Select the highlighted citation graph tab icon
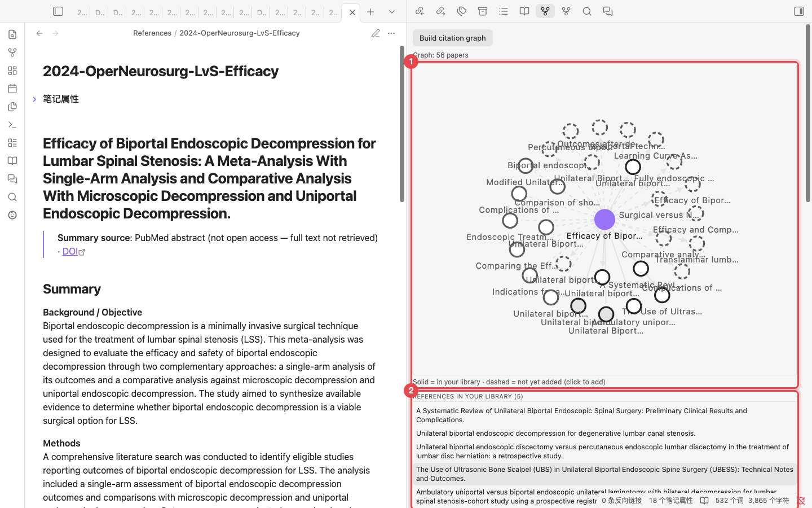812x508 pixels. pyautogui.click(x=545, y=11)
